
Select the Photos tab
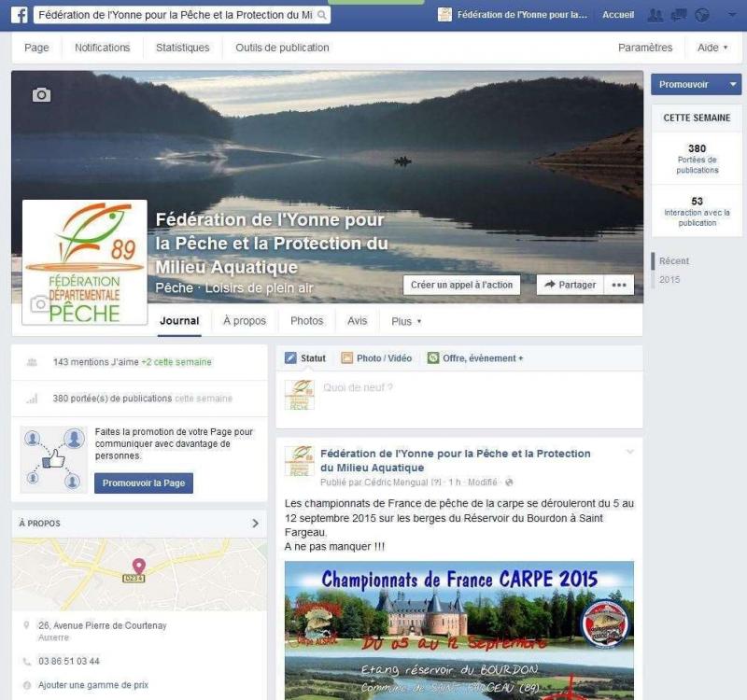coord(307,321)
